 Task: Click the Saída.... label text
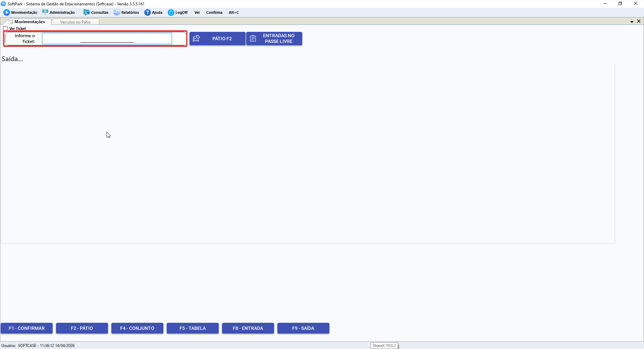click(x=12, y=59)
